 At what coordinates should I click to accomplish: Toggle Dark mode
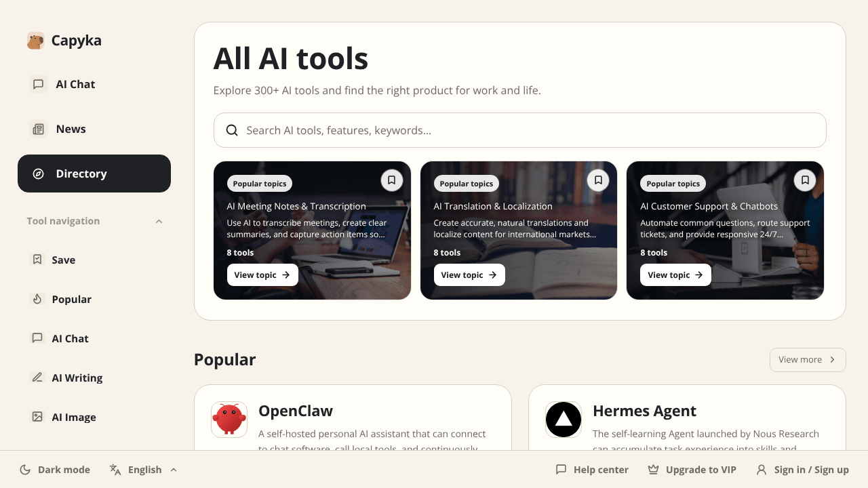54,470
